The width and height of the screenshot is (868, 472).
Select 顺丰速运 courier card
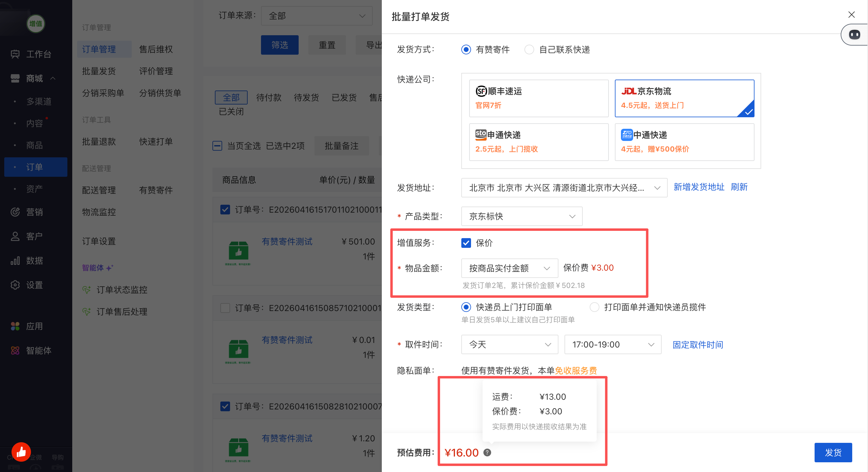tap(538, 98)
